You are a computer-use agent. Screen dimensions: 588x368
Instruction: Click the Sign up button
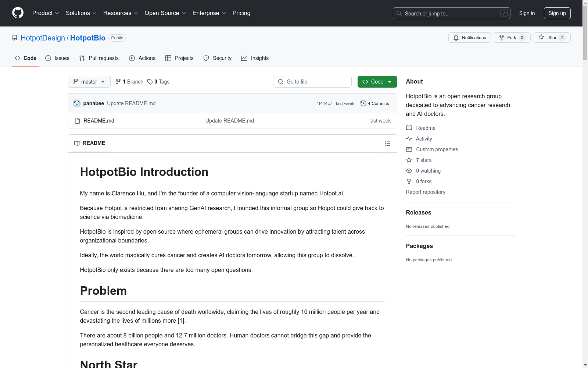pyautogui.click(x=557, y=13)
